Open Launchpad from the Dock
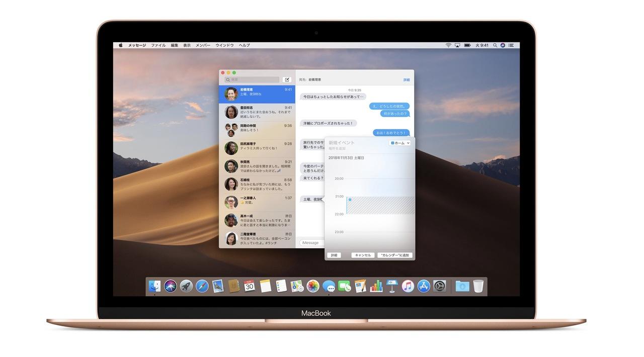Screen dimensions: 644x357 186,286
